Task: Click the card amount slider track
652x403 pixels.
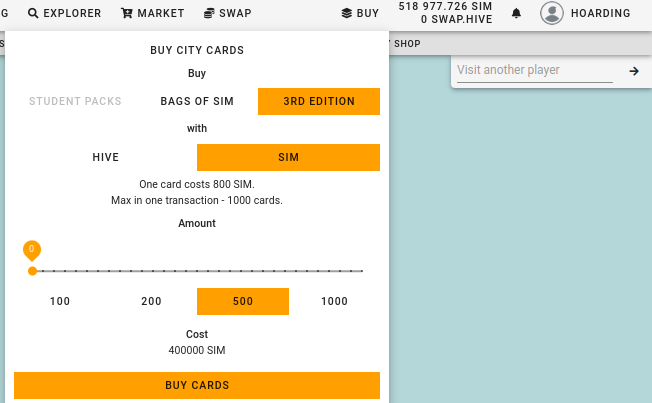Action: [x=197, y=271]
